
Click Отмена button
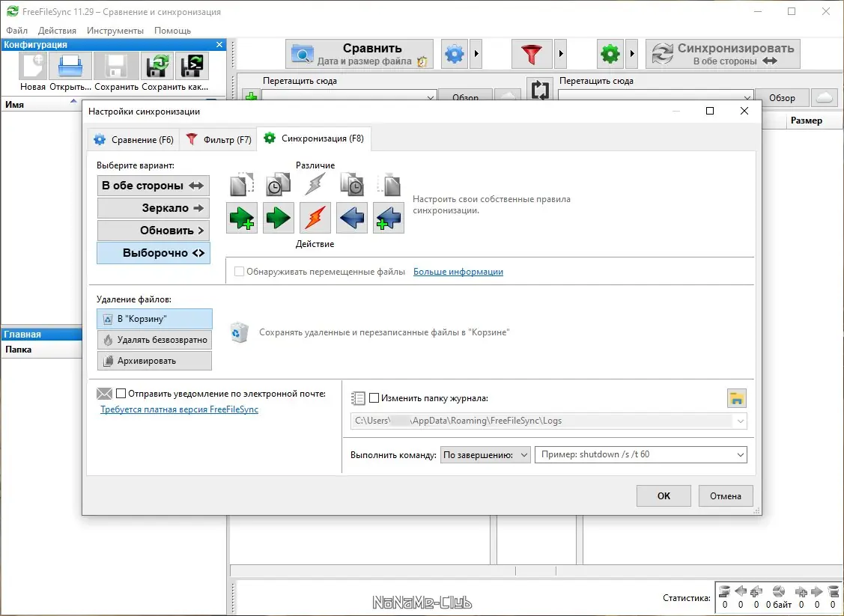pos(726,496)
